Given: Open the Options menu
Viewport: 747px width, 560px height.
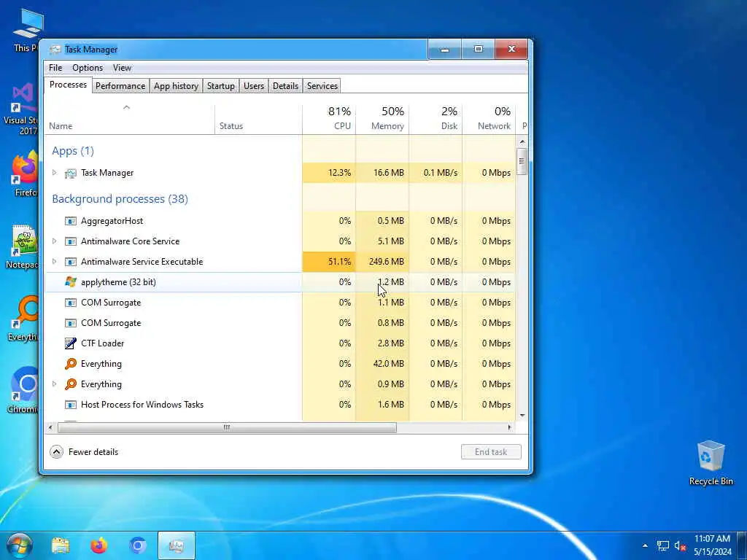Looking at the screenshot, I should click(x=88, y=68).
